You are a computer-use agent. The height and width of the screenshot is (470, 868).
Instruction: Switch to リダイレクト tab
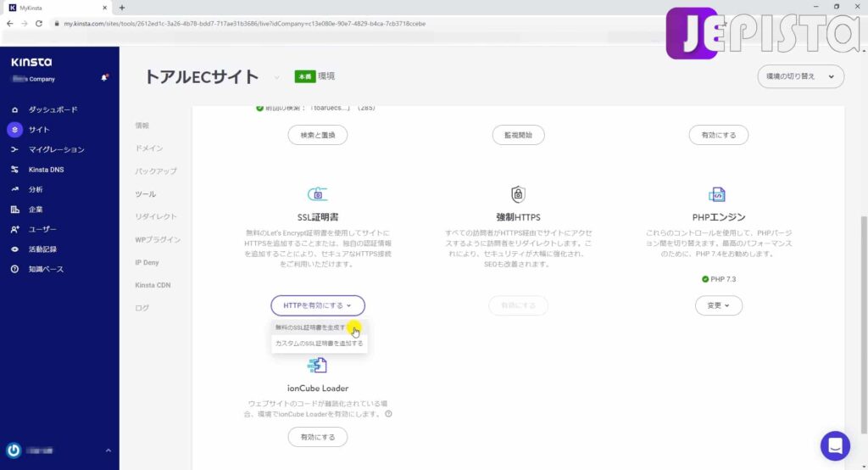156,216
